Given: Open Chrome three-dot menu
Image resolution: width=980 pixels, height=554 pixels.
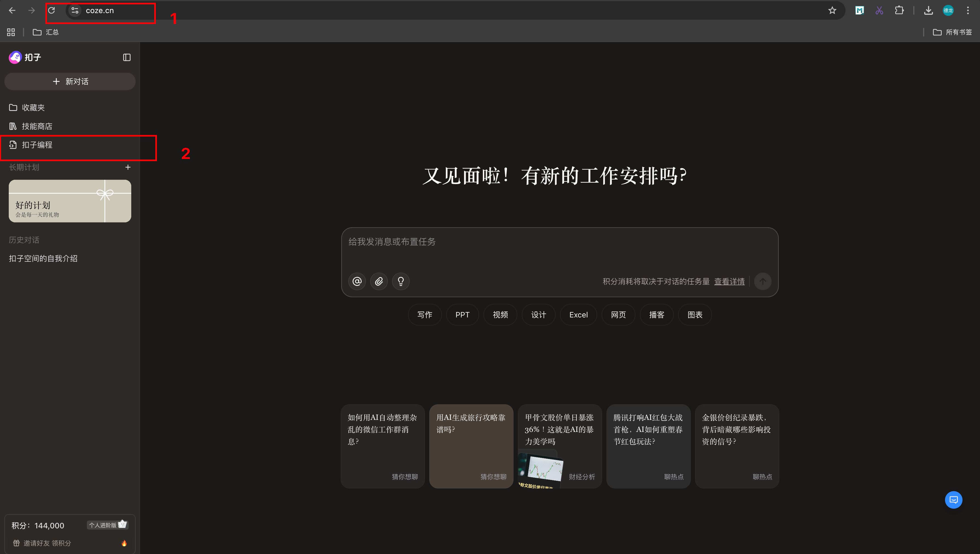Looking at the screenshot, I should coord(968,11).
